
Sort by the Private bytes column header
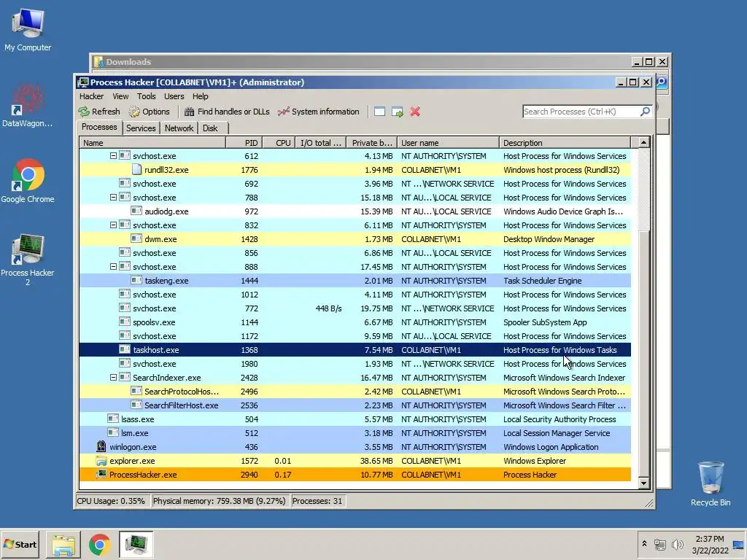[x=371, y=143]
